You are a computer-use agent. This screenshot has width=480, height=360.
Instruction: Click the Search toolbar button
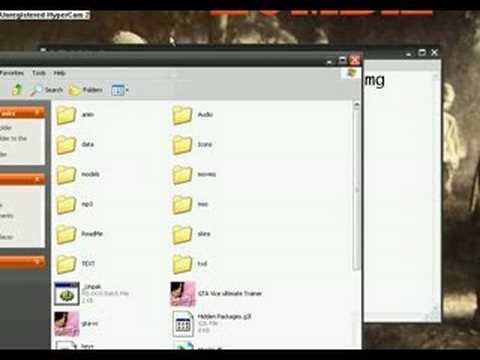click(x=47, y=90)
